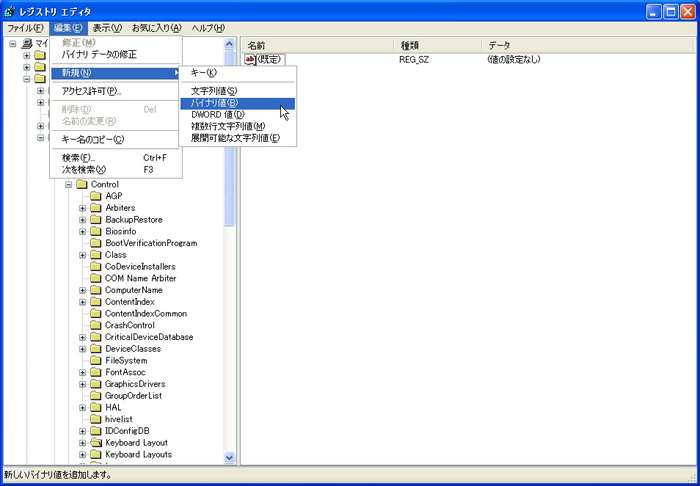Click the hivelist folder icon
Viewport: 700px width, 486px height.
[x=96, y=419]
